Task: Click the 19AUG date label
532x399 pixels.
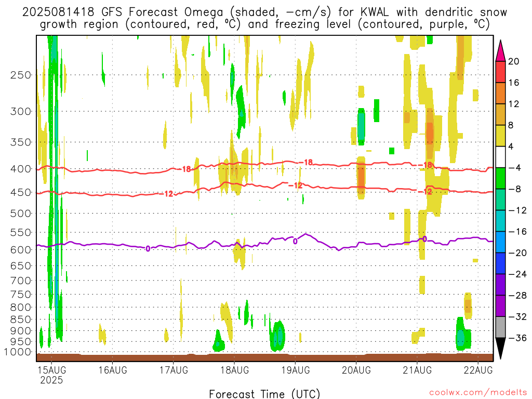Action: point(295,370)
